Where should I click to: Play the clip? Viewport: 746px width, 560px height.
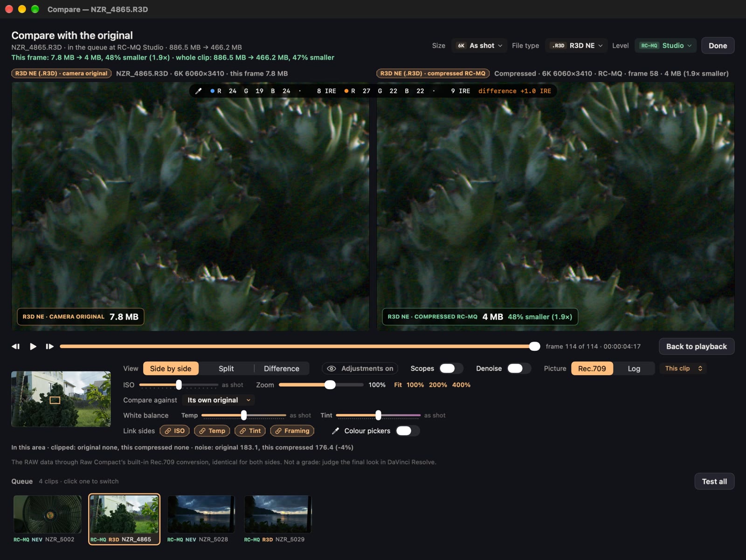tap(33, 346)
